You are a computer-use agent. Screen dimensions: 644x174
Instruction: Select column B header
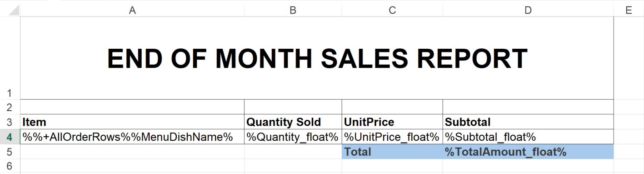pos(293,10)
